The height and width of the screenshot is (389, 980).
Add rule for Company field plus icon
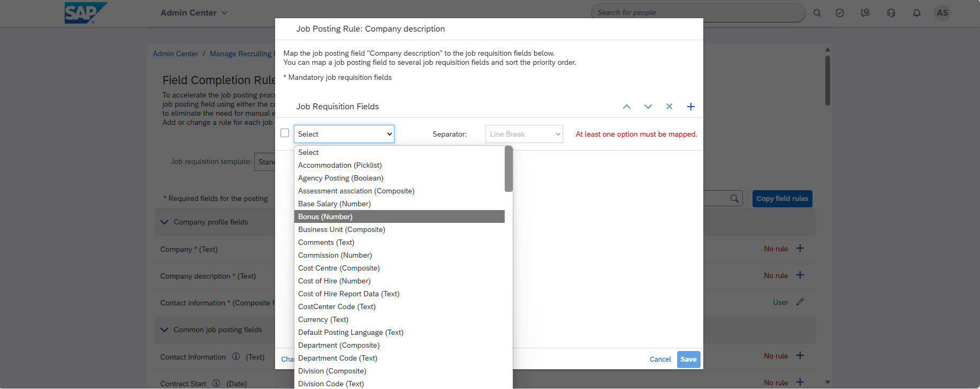(800, 248)
